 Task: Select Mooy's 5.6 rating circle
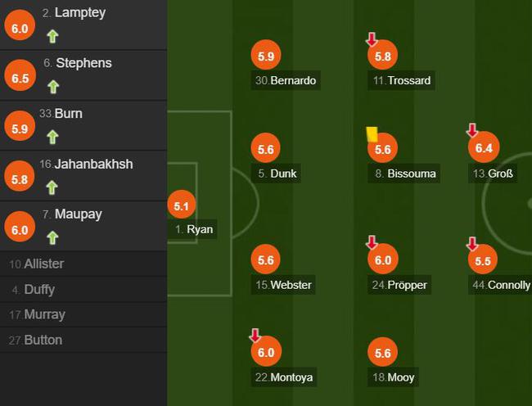coord(383,353)
